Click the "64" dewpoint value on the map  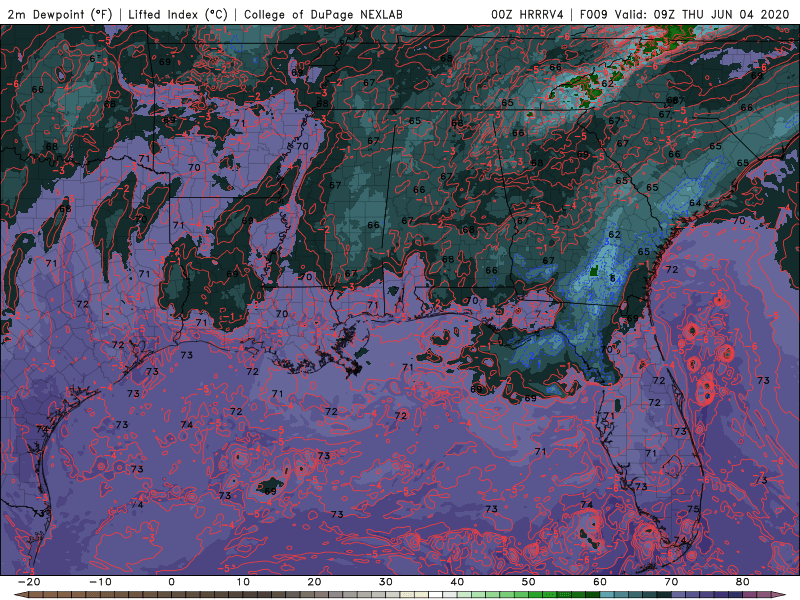point(695,203)
